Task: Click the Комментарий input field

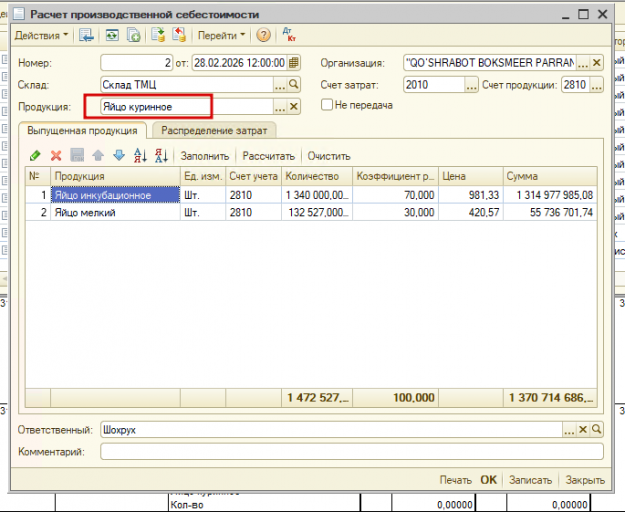Action: coord(352,452)
